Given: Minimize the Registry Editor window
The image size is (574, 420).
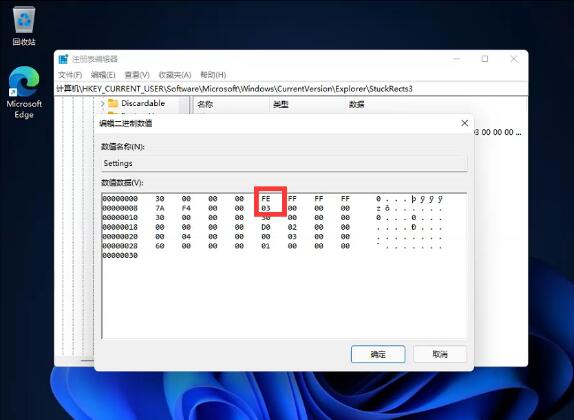Looking at the screenshot, I should (456, 59).
